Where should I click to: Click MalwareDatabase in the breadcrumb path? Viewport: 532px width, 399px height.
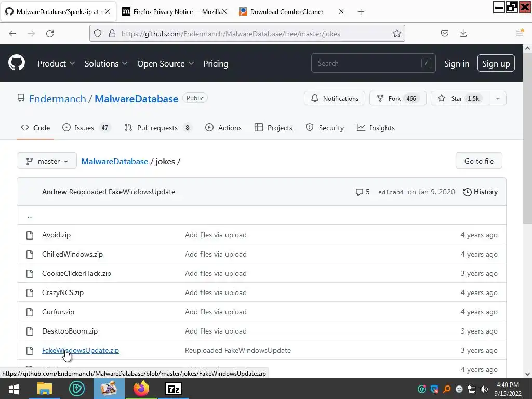pos(115,162)
